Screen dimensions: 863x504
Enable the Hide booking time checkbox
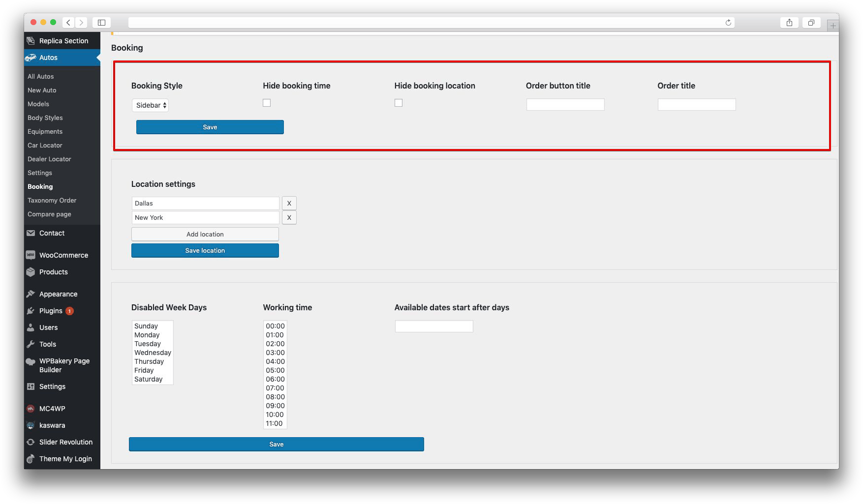click(x=267, y=103)
